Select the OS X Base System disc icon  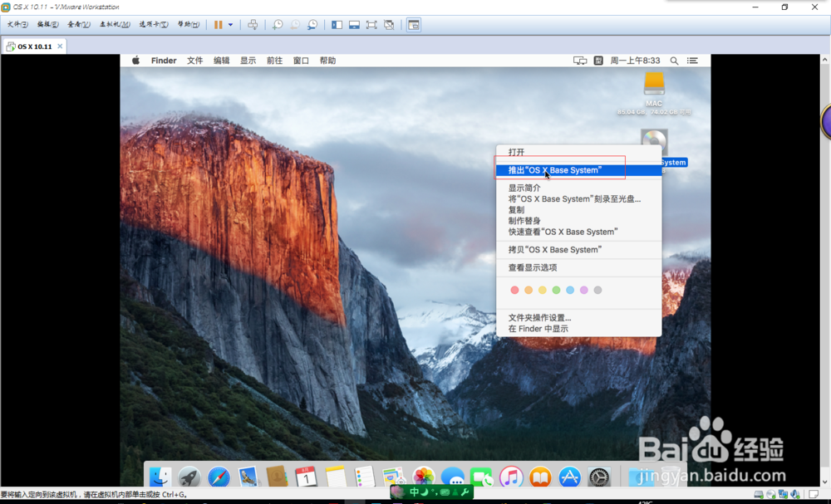pyautogui.click(x=654, y=142)
